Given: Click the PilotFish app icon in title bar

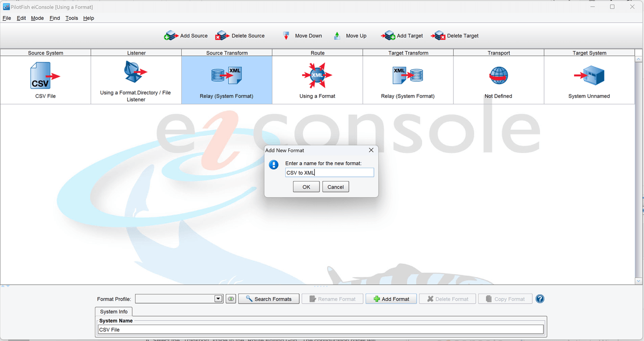Looking at the screenshot, I should tap(6, 7).
